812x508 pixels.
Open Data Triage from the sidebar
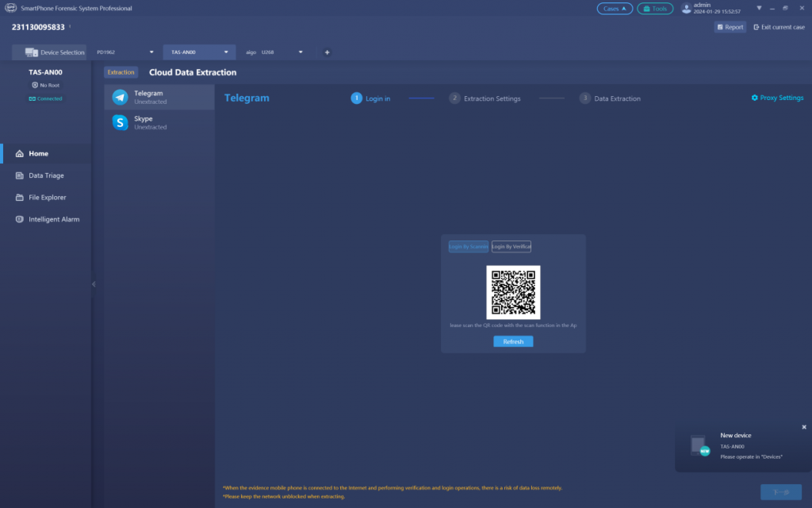point(45,175)
